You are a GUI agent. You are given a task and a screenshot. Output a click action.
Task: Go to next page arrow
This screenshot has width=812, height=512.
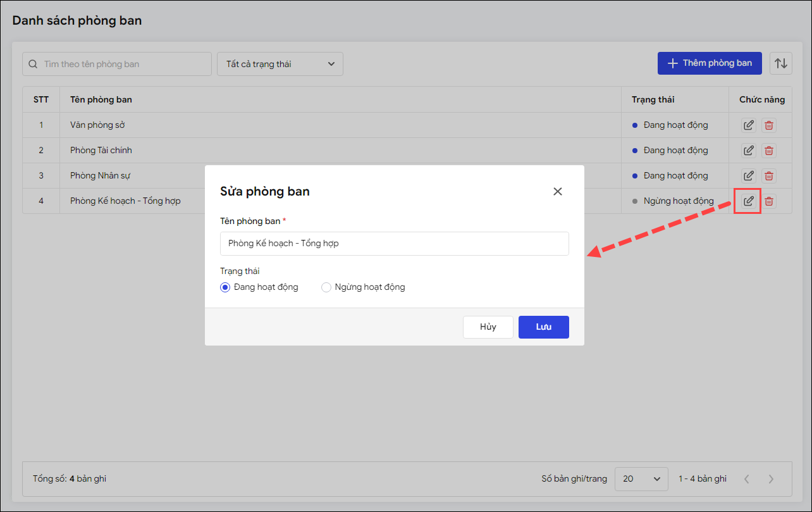(x=771, y=479)
